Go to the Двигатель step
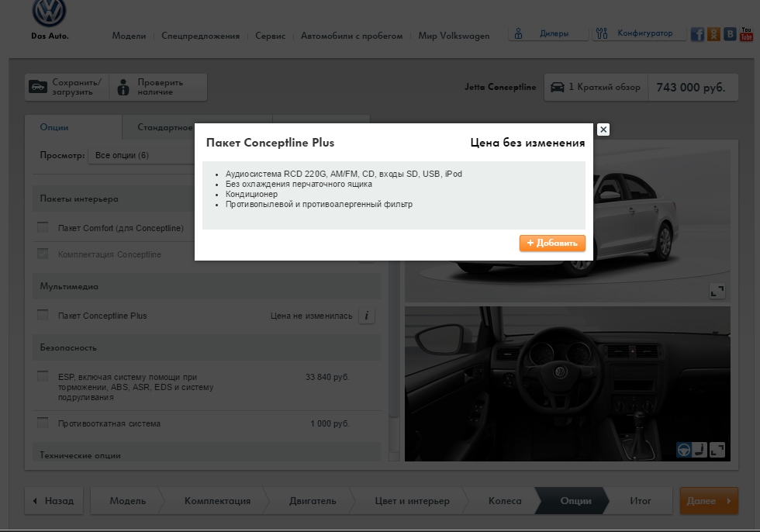 tap(312, 501)
